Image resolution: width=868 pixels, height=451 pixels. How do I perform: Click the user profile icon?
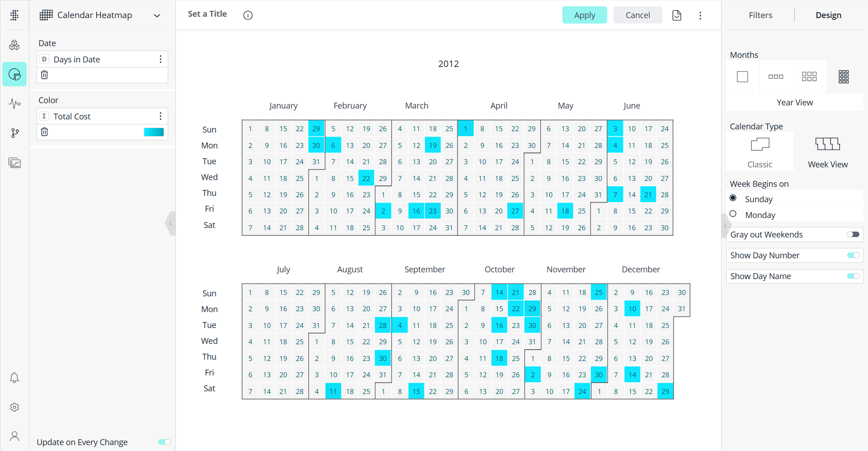[14, 436]
